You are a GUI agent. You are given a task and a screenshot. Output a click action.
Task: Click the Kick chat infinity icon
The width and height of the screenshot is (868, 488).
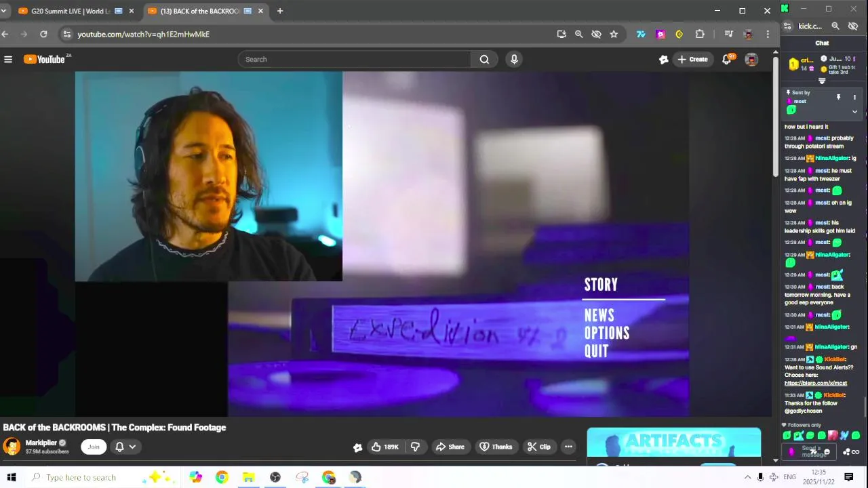pos(856,452)
